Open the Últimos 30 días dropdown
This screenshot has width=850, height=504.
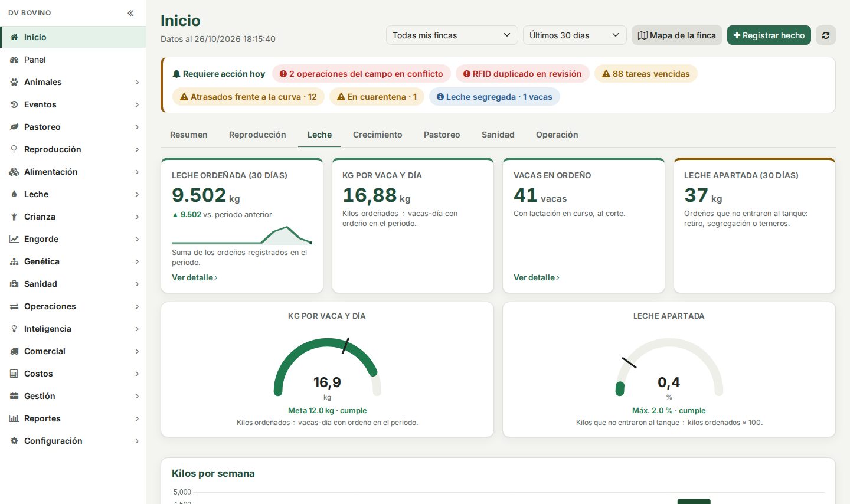[x=575, y=35]
